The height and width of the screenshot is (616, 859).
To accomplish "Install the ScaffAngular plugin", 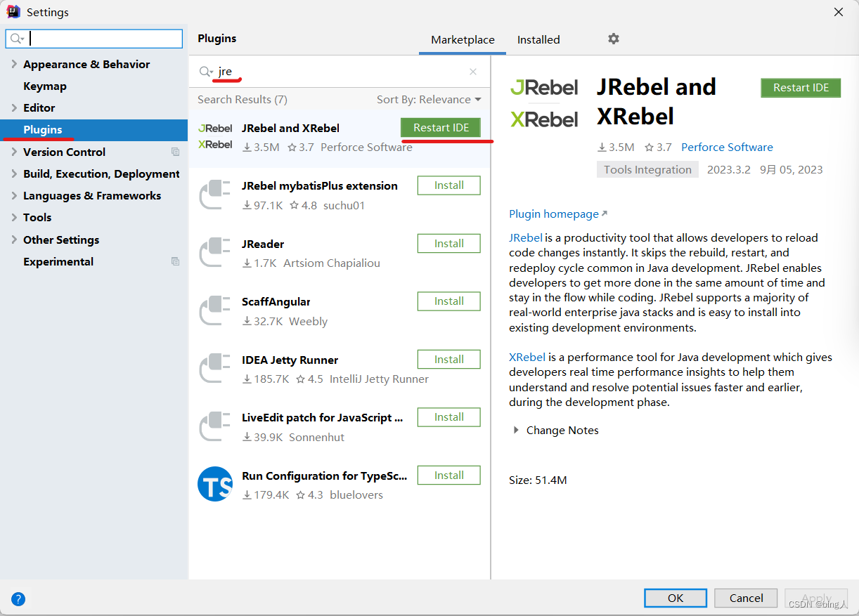I will point(449,301).
